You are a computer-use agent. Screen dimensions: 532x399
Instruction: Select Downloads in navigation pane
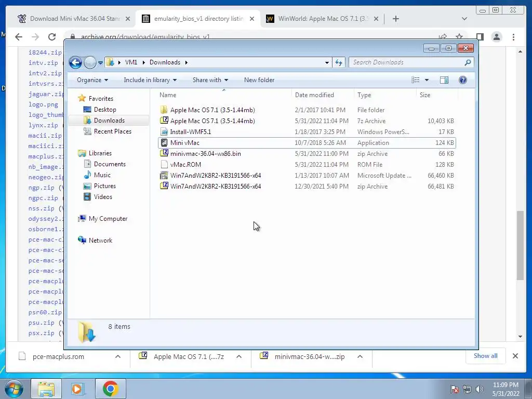109,121
